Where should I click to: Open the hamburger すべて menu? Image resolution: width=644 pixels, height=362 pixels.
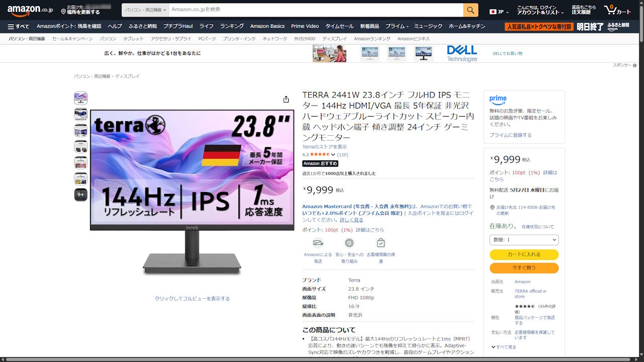pos(19,26)
